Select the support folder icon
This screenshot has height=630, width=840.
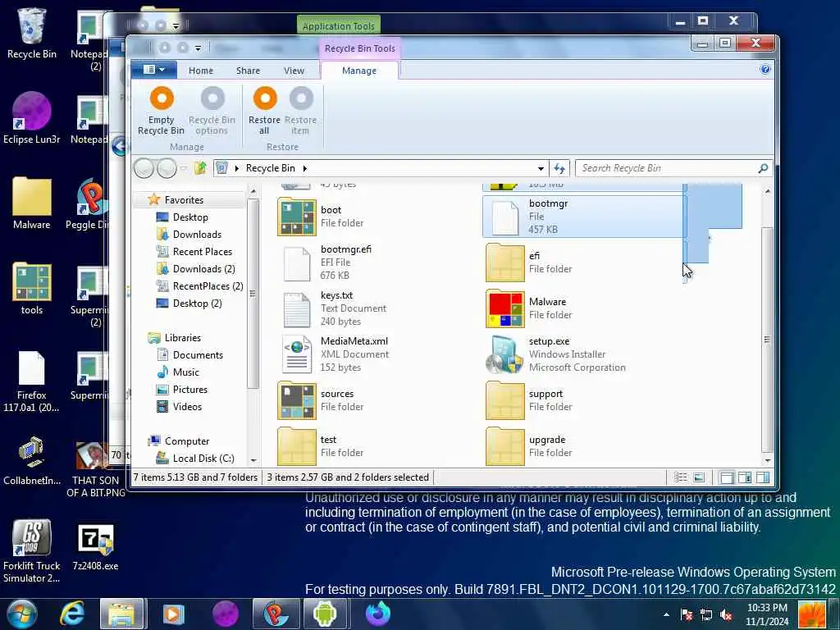point(504,400)
